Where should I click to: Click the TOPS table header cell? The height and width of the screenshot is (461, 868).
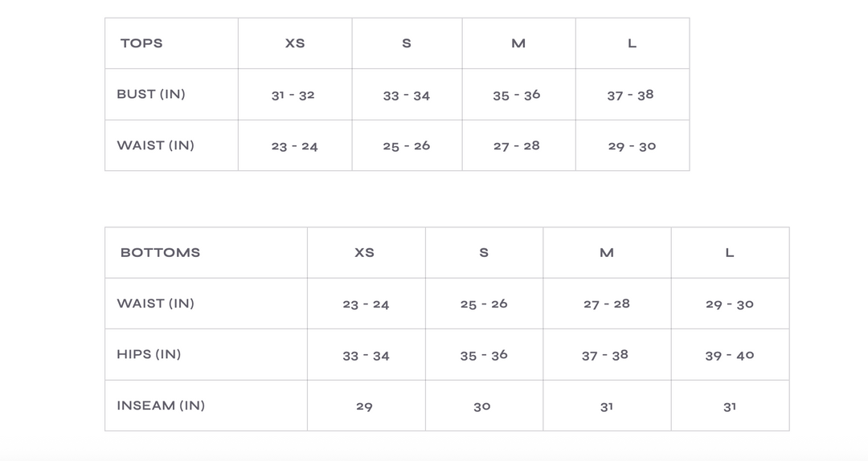(x=141, y=43)
